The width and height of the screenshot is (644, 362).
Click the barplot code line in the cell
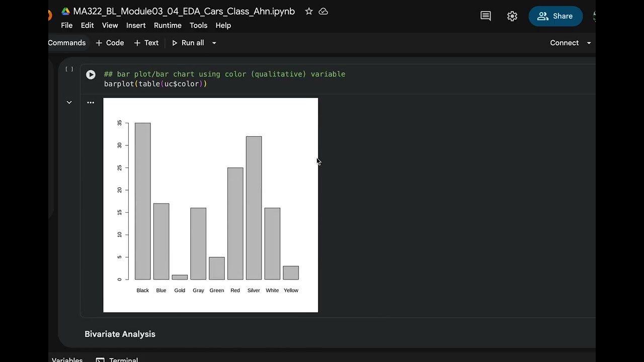[155, 84]
